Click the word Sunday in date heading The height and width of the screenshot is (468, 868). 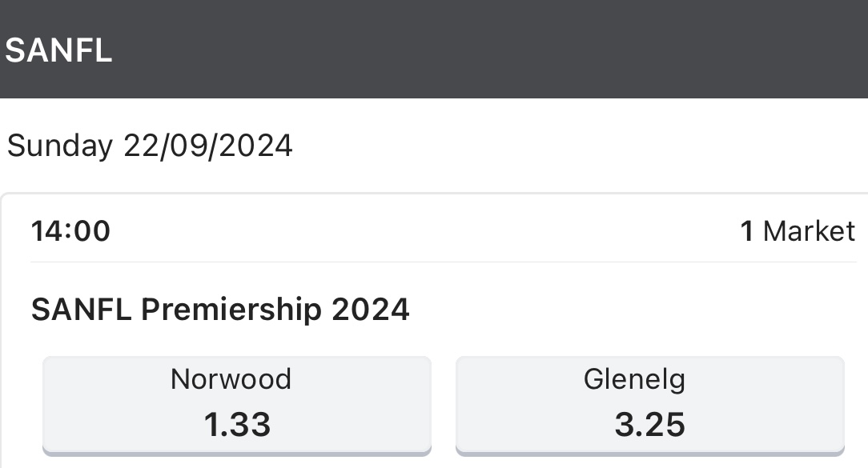tap(59, 146)
